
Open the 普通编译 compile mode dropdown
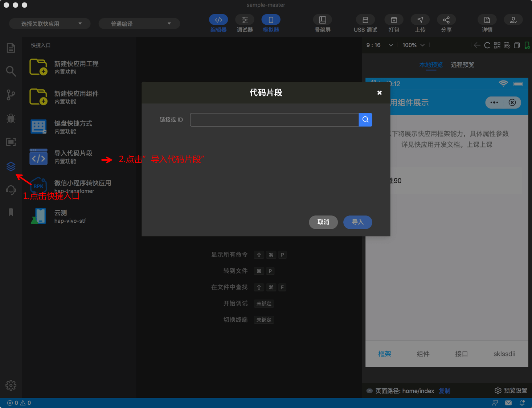tap(139, 23)
